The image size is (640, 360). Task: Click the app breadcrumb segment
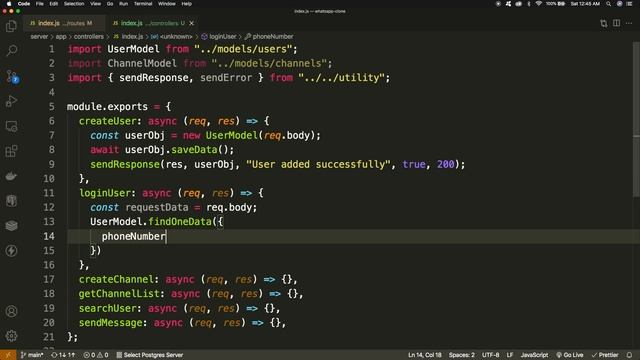[61, 37]
